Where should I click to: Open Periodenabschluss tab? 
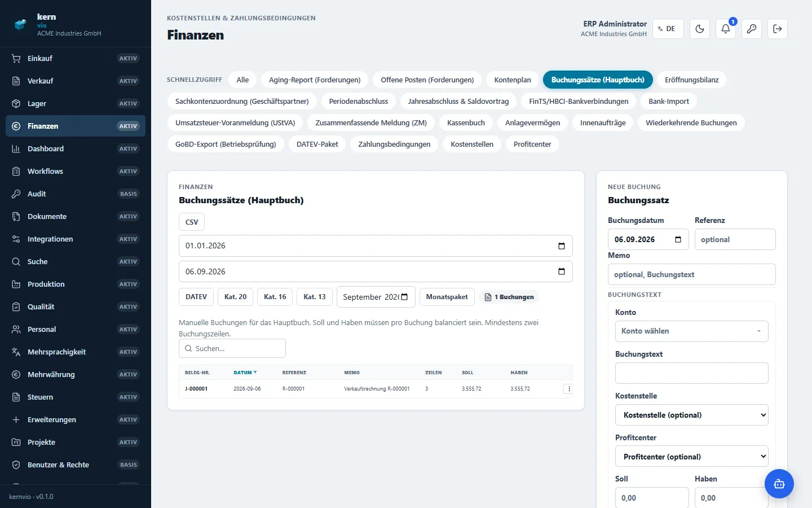pyautogui.click(x=359, y=101)
